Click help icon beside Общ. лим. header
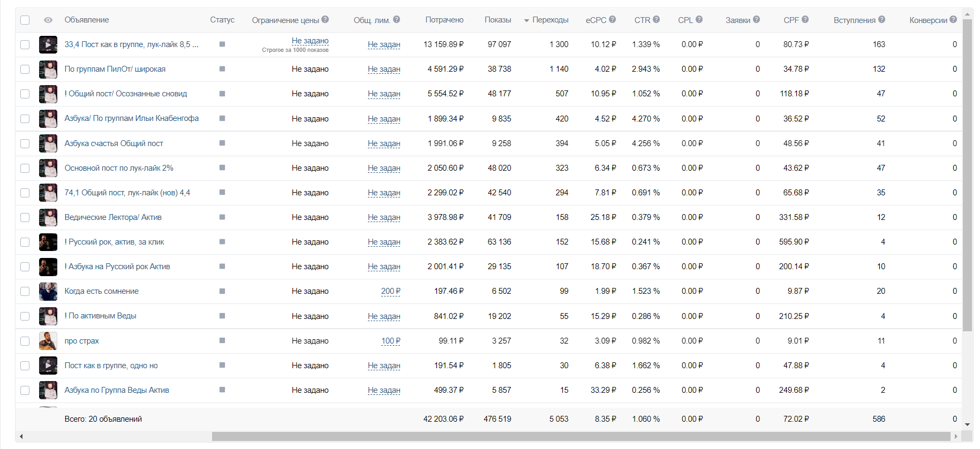The height and width of the screenshot is (449, 980). 396,19
